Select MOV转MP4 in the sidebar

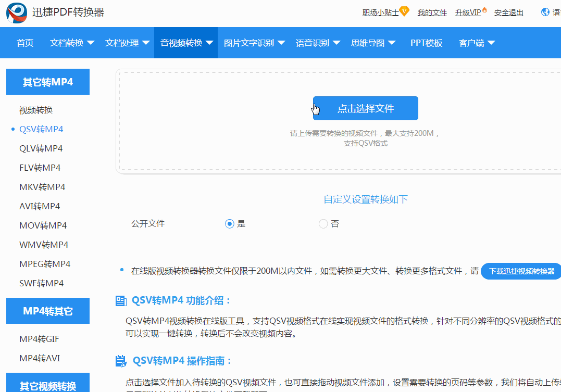click(43, 226)
